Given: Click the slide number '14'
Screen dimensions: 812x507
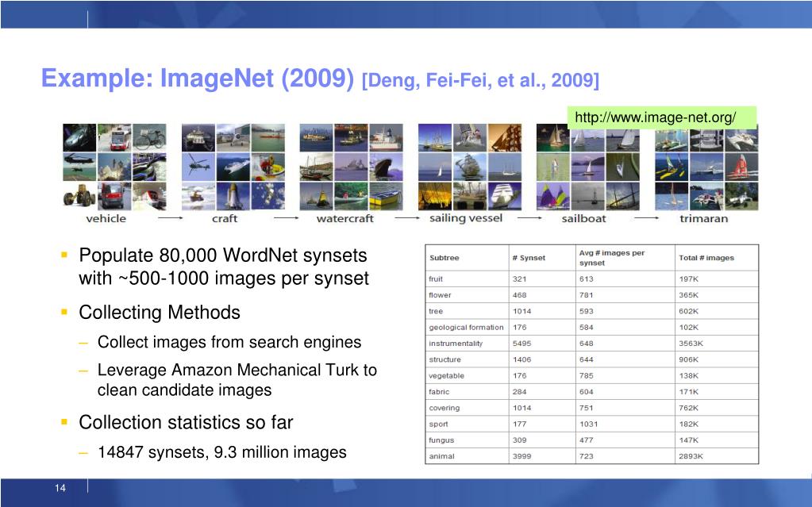Looking at the screenshot, I should (x=60, y=488).
